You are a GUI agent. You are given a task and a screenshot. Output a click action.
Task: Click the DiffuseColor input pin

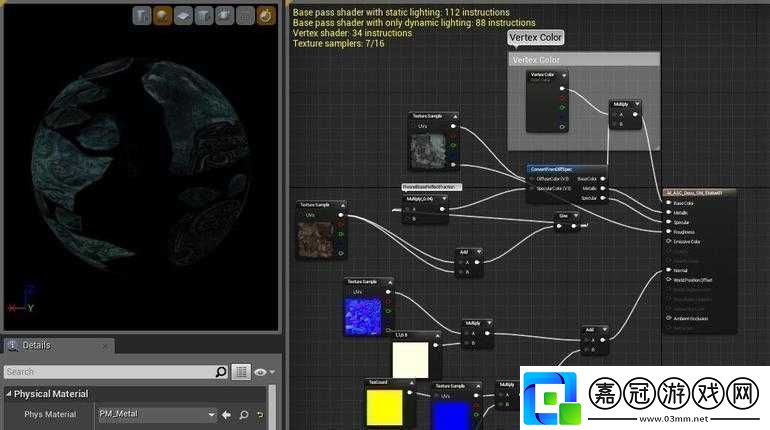(531, 179)
